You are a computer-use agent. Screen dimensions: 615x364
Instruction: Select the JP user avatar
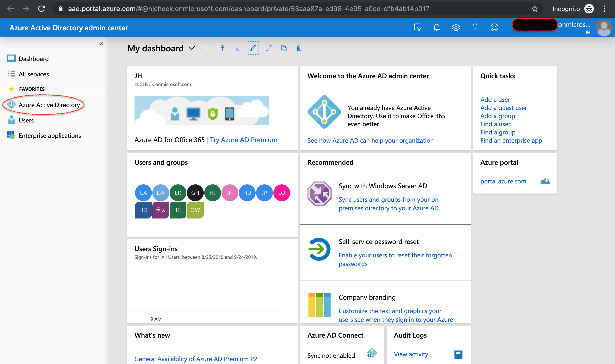click(264, 193)
